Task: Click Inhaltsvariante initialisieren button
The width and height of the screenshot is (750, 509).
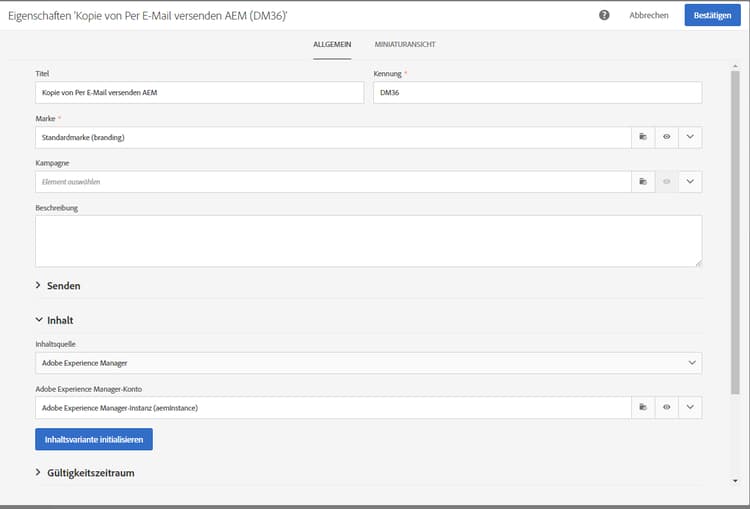Action: (x=94, y=439)
